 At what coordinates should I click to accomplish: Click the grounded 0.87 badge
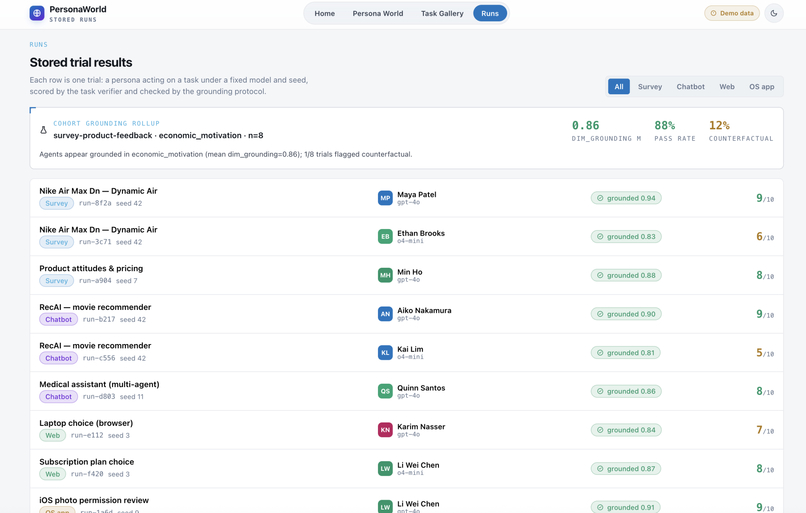point(626,468)
